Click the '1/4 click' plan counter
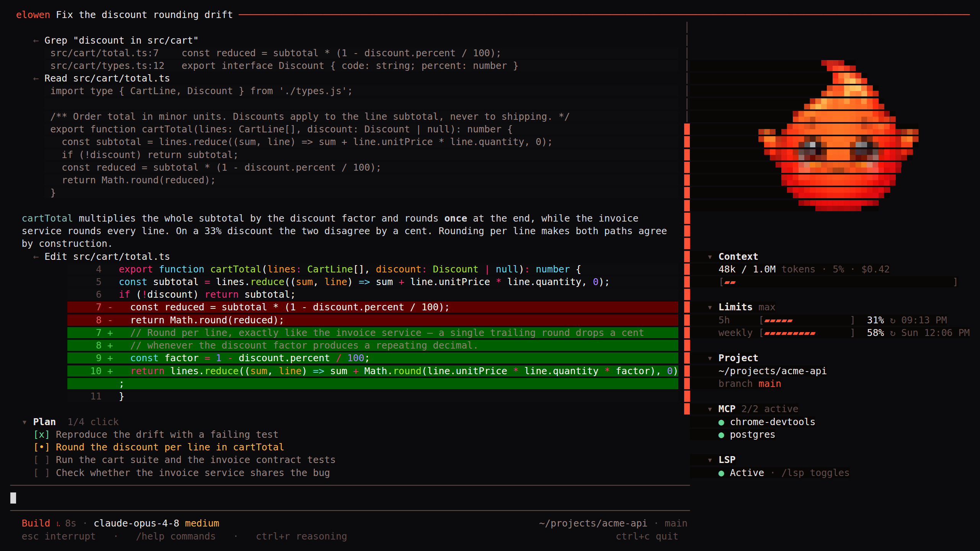The image size is (980, 551). click(x=93, y=422)
